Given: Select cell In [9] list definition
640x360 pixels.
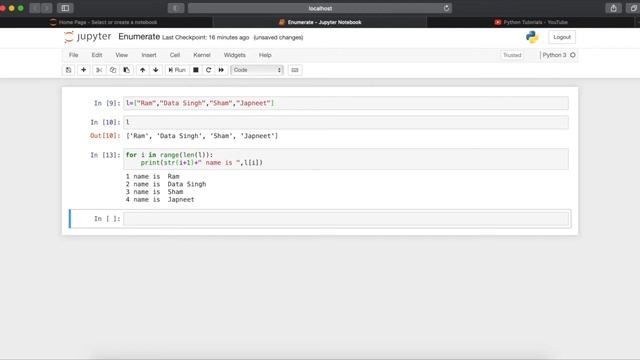Looking at the screenshot, I should tap(346, 103).
